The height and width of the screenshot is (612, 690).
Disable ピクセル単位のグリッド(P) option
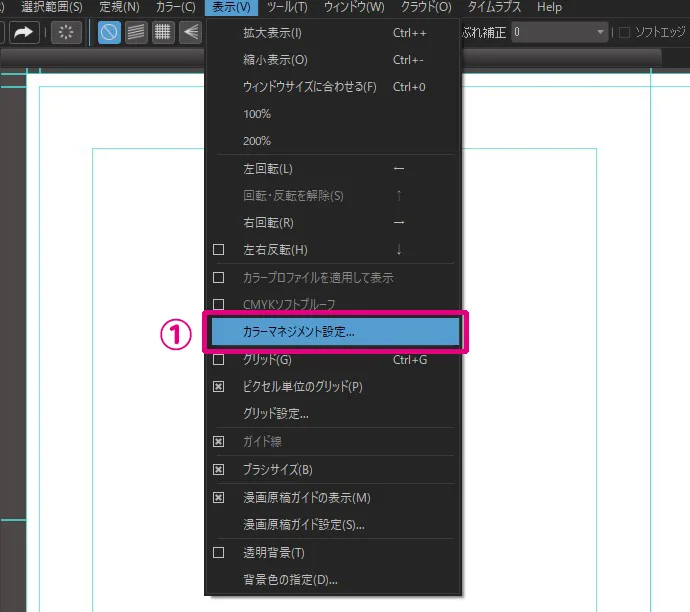tap(219, 387)
